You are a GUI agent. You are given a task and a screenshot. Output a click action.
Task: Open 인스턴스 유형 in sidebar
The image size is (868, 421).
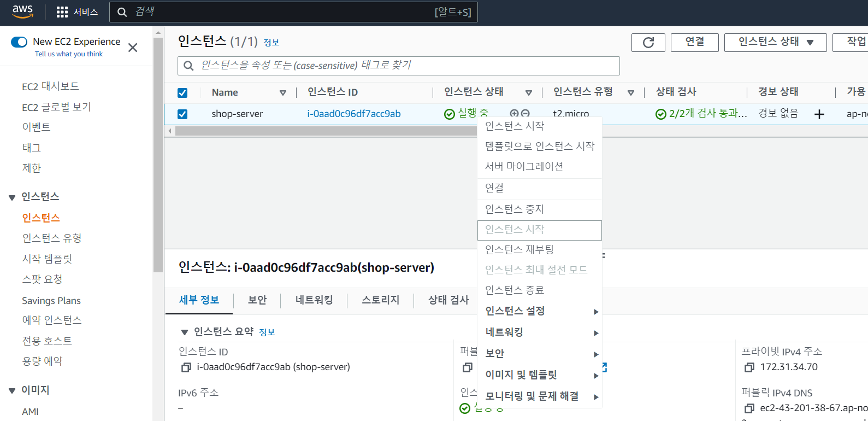52,238
